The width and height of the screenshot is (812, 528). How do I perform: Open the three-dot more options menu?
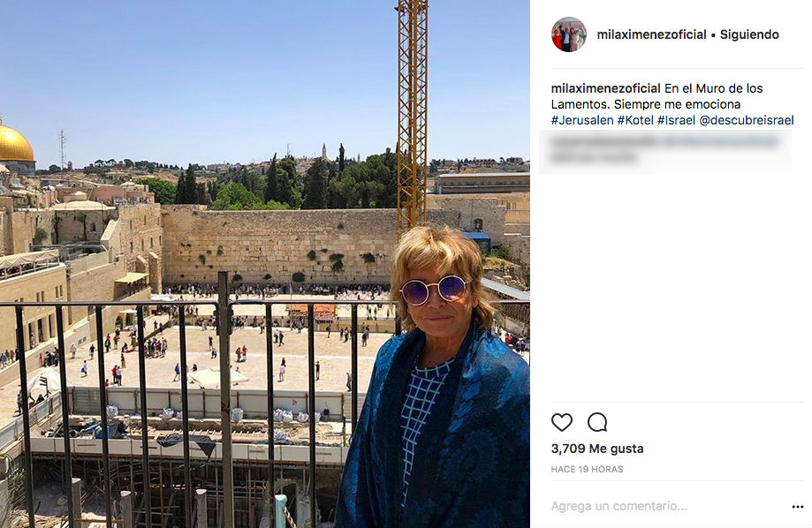(798, 507)
